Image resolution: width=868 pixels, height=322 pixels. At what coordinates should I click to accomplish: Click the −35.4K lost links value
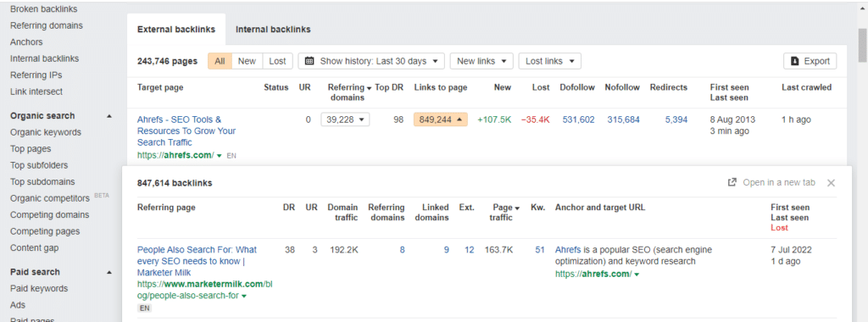pyautogui.click(x=536, y=119)
